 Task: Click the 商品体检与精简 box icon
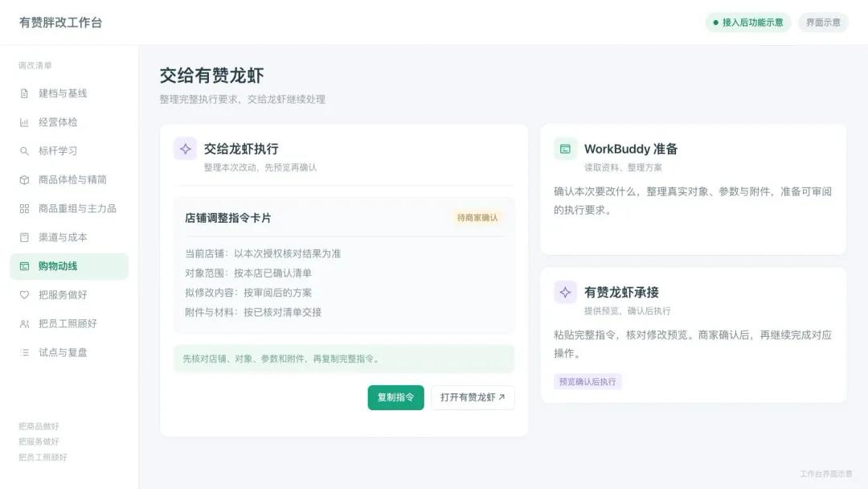pos(24,180)
